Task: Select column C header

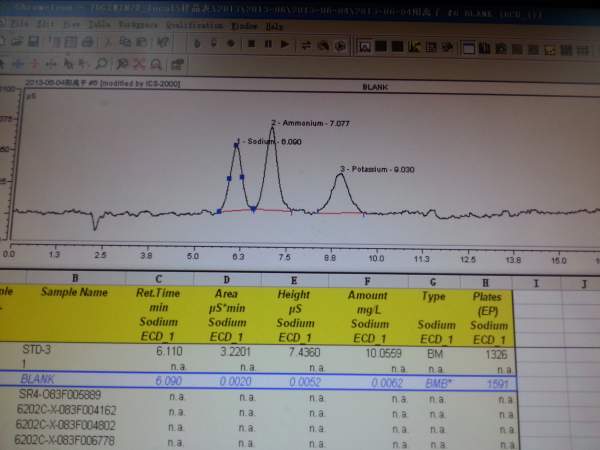Action: pyautogui.click(x=159, y=279)
